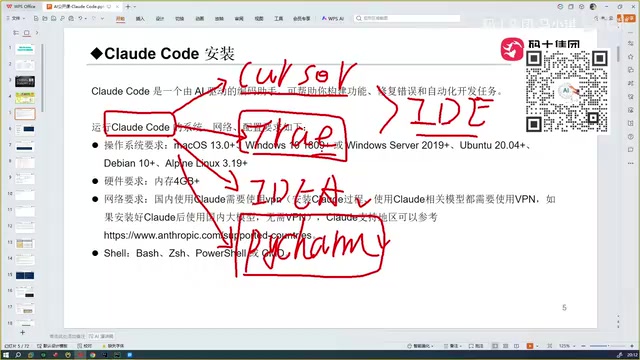The width and height of the screenshot is (640, 360).
Task: Start slideshow with orange play button
Action: coord(530,346)
